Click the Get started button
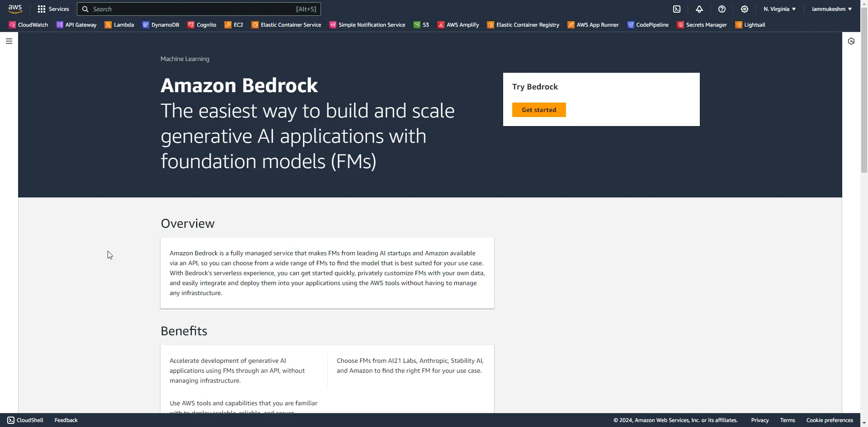This screenshot has height=427, width=868. pyautogui.click(x=539, y=109)
